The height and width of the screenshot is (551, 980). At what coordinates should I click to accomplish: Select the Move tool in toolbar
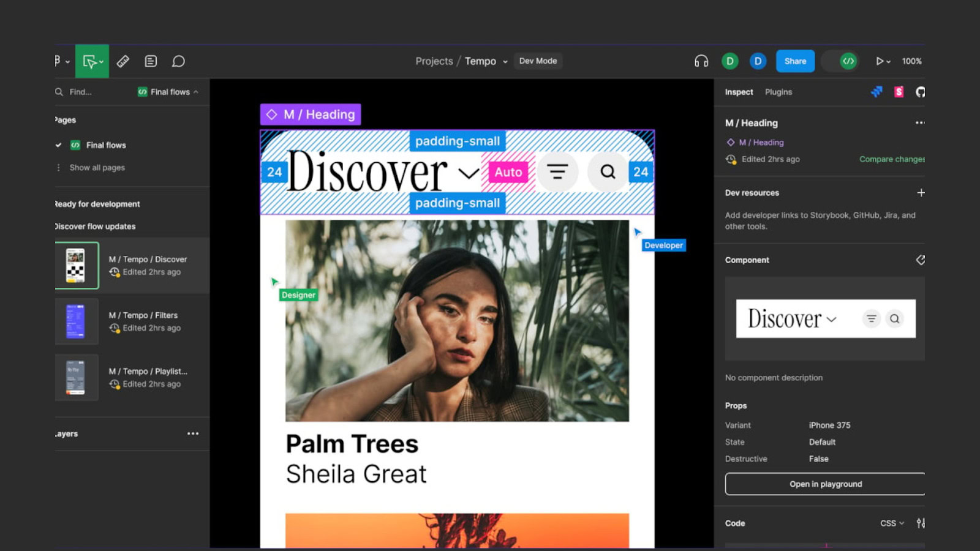pos(89,61)
